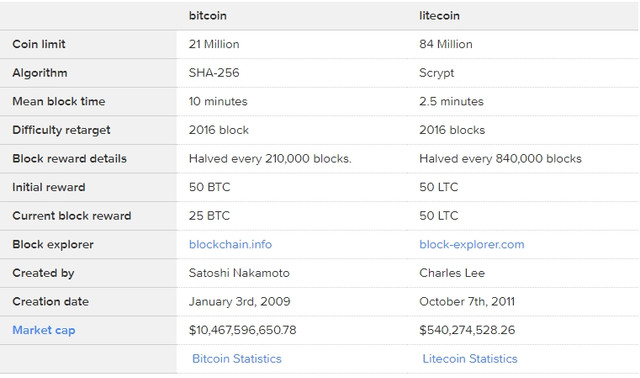This screenshot has width=640, height=378.
Task: Open the blockchain.info block explorer link
Action: [230, 244]
